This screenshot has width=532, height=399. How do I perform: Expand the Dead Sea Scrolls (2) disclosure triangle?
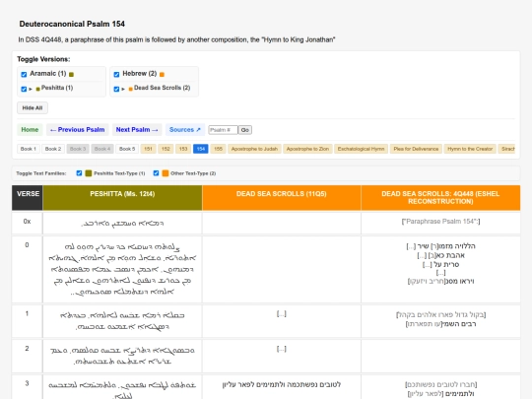[123, 89]
